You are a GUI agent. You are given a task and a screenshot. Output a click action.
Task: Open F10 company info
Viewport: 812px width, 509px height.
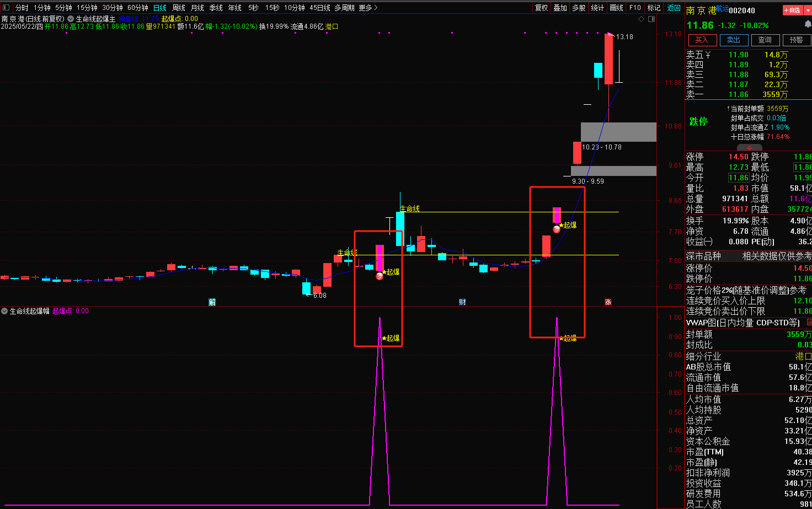635,8
